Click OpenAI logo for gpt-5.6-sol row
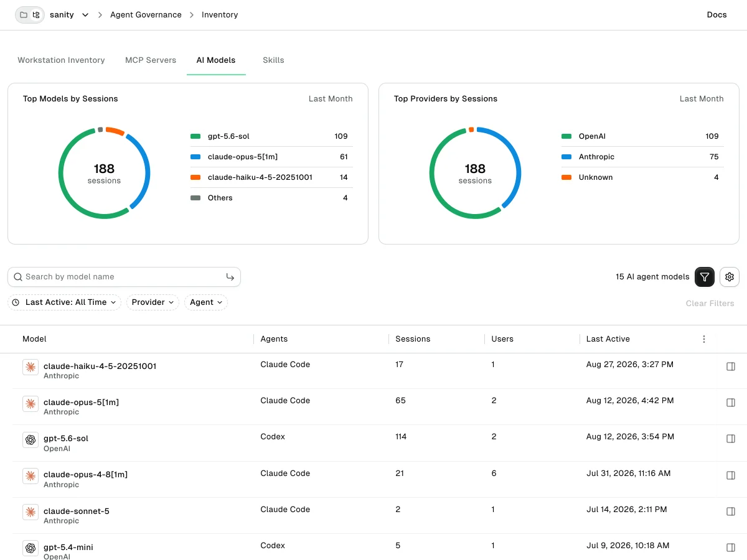747x560 pixels. click(31, 440)
